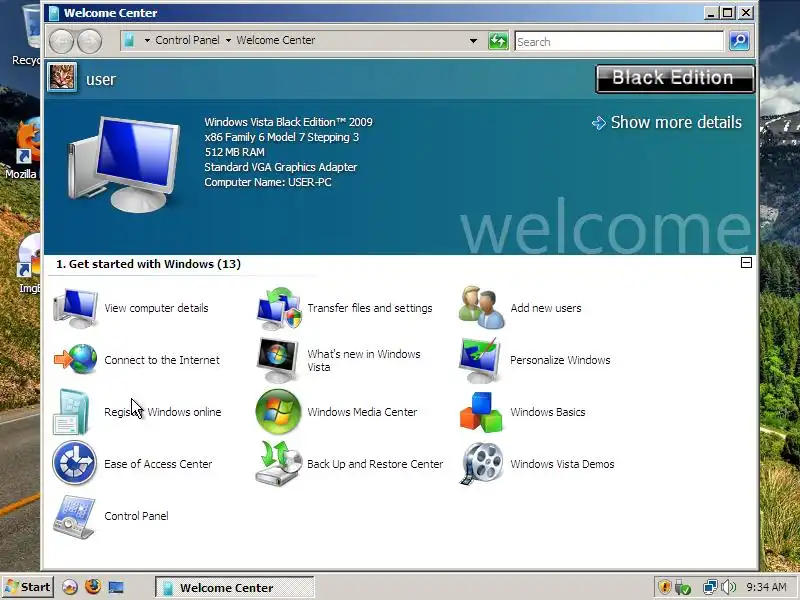Image resolution: width=800 pixels, height=600 pixels.
Task: Expand dropdown arrow before Control Panel breadcrumb
Action: click(147, 40)
